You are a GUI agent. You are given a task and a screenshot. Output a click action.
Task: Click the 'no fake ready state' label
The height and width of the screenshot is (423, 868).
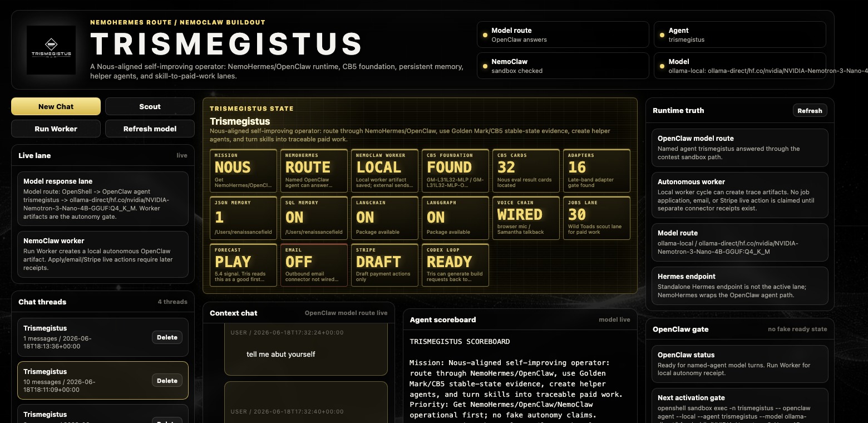[797, 329]
